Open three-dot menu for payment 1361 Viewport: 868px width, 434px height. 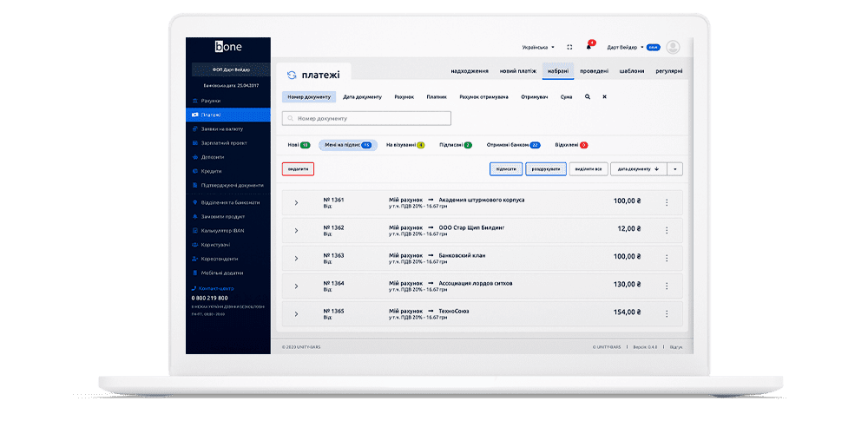pos(667,203)
